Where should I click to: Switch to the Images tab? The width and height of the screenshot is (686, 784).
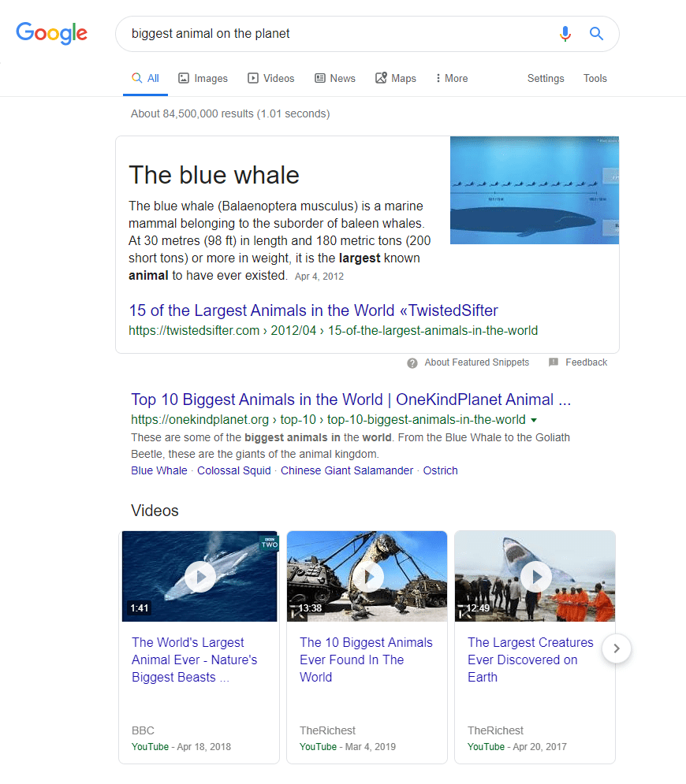tap(203, 78)
